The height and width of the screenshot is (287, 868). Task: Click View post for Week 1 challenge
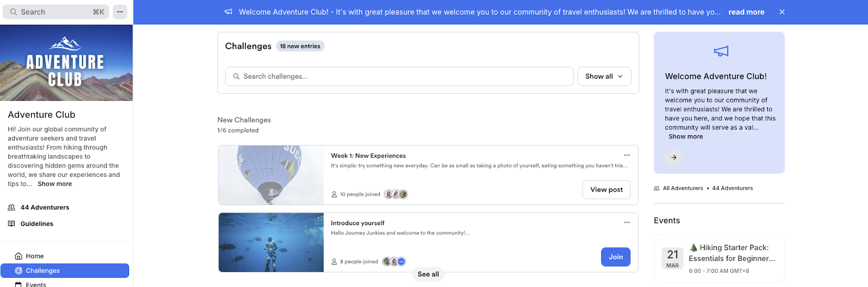pos(607,189)
